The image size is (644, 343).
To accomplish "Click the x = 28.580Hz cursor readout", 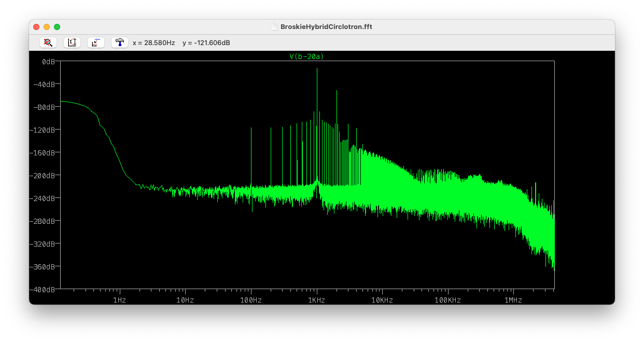I will coord(154,42).
